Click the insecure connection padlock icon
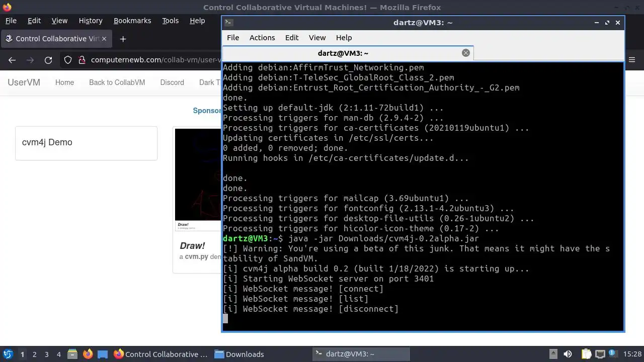 pos(82,60)
